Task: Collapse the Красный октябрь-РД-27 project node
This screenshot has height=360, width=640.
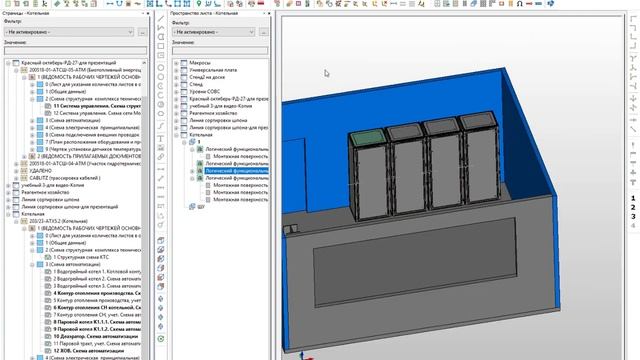Action: click(x=8, y=63)
